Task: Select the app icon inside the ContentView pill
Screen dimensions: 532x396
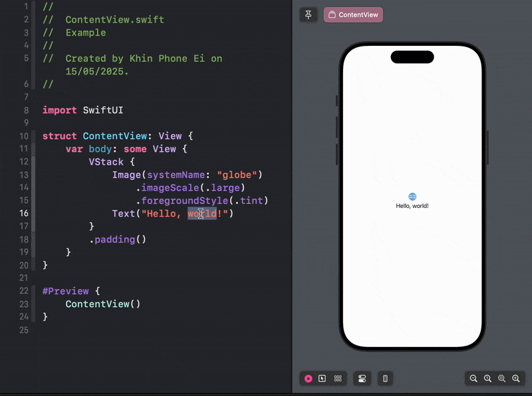Action: [331, 14]
